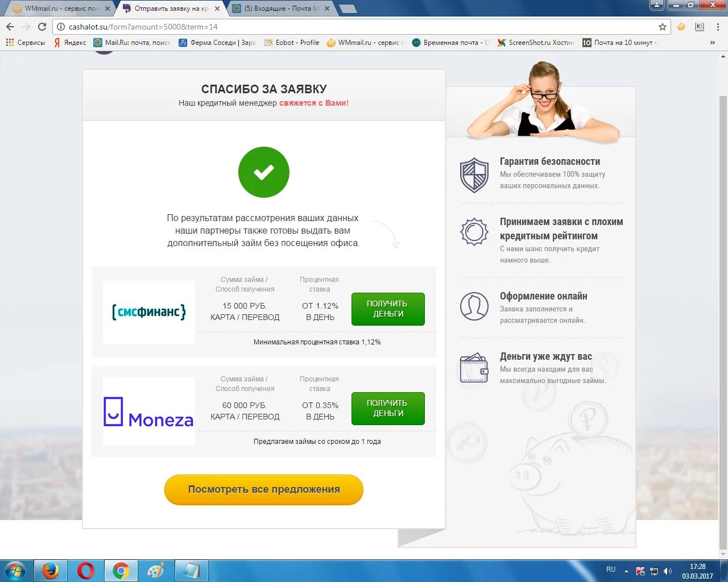
Task: Click the Минимальная процентная ставка 1,12% note
Action: [x=317, y=342]
